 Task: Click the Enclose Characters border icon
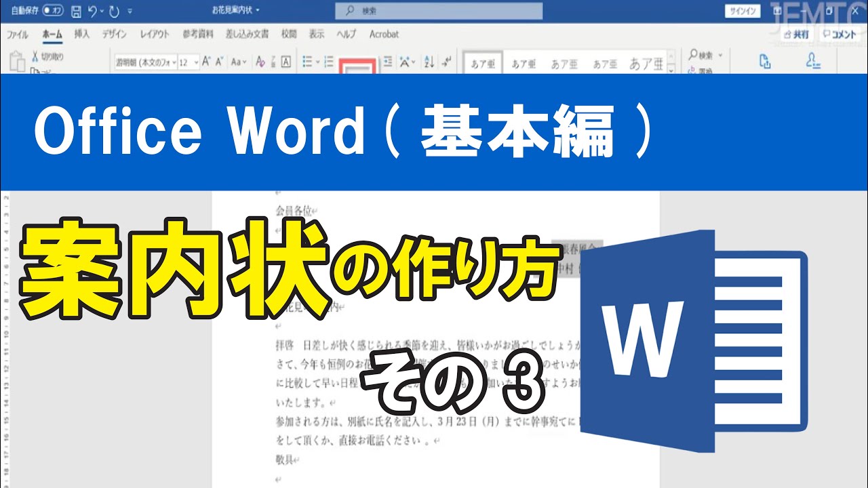point(286,62)
